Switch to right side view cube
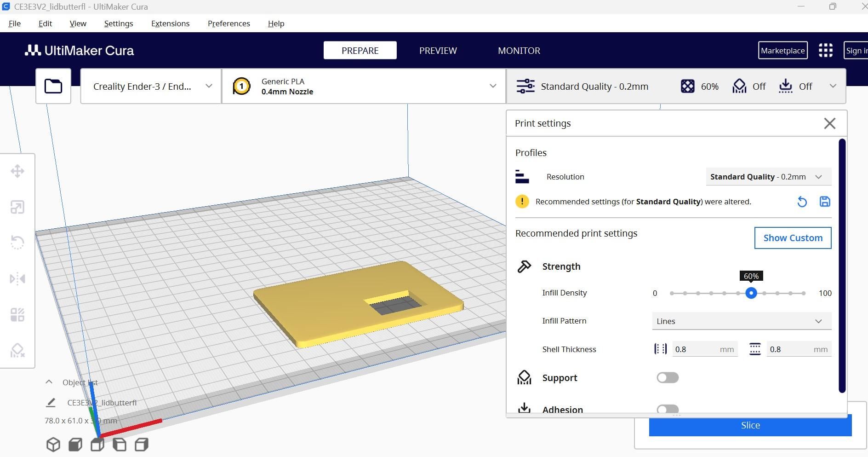Viewport: 868px width, 457px height. pos(142,445)
